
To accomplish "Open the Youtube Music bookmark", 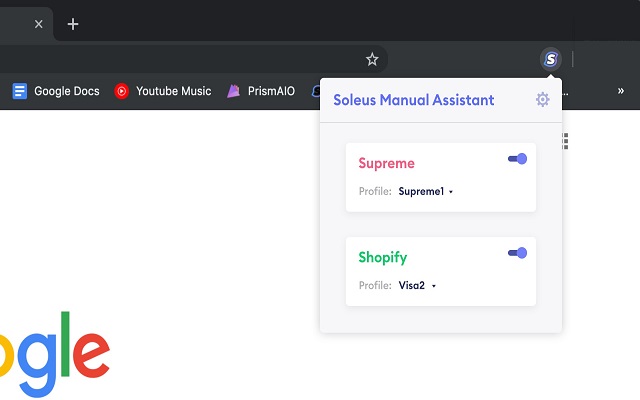I will (x=163, y=91).
